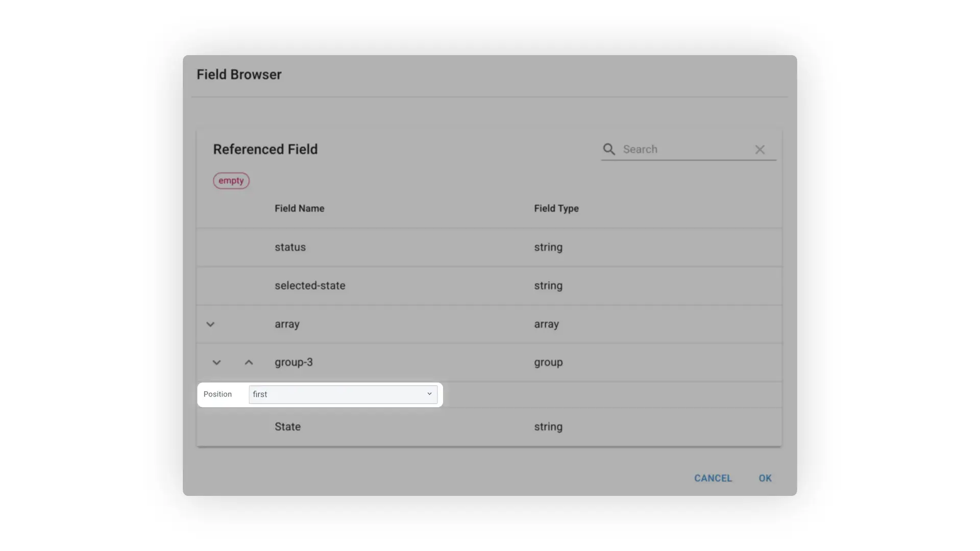The width and height of the screenshot is (980, 551).
Task: Click the search magnifier icon
Action: coord(608,149)
